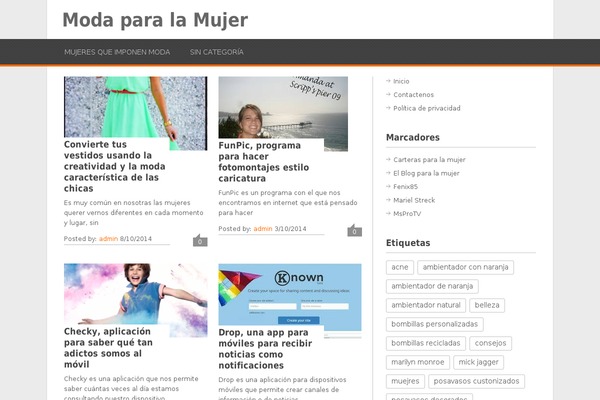Click admin author on 8/10/2014 post
Image resolution: width=600 pixels, height=400 pixels.
pos(108,239)
